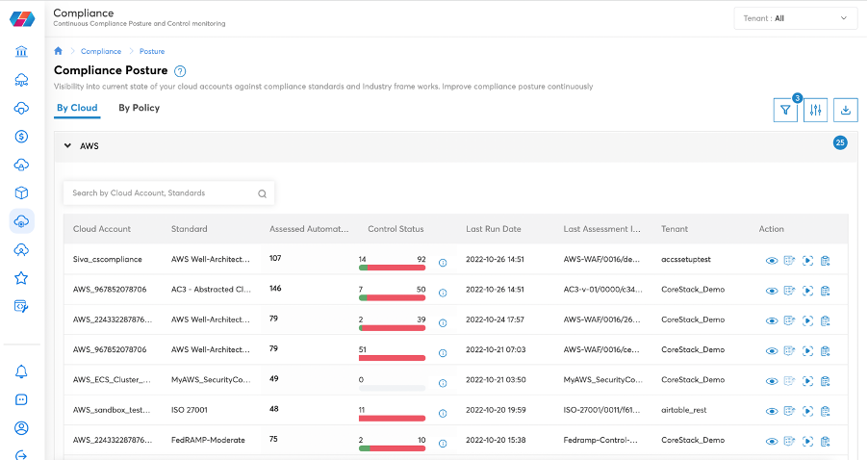Open the dollar cost icon in sidebar
868x460 pixels.
(21, 137)
